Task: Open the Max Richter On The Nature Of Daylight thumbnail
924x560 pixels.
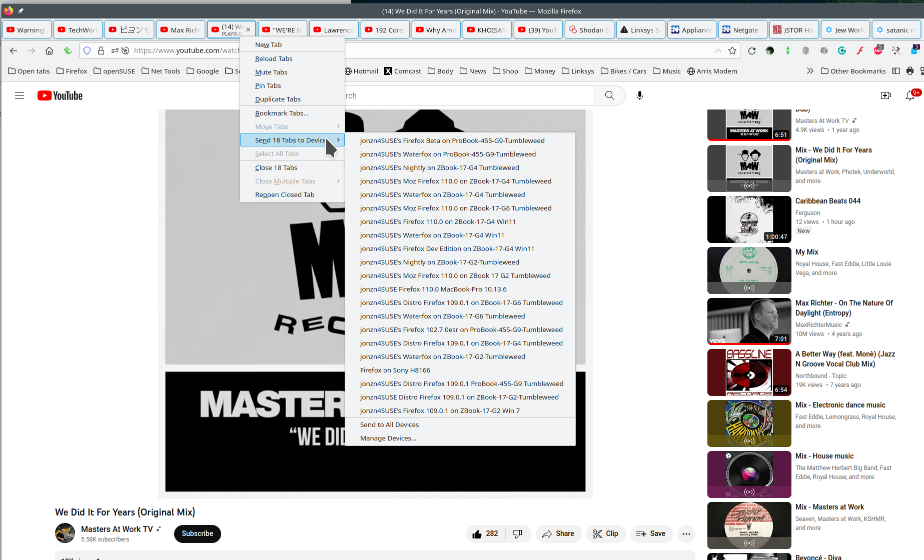Action: click(x=749, y=321)
